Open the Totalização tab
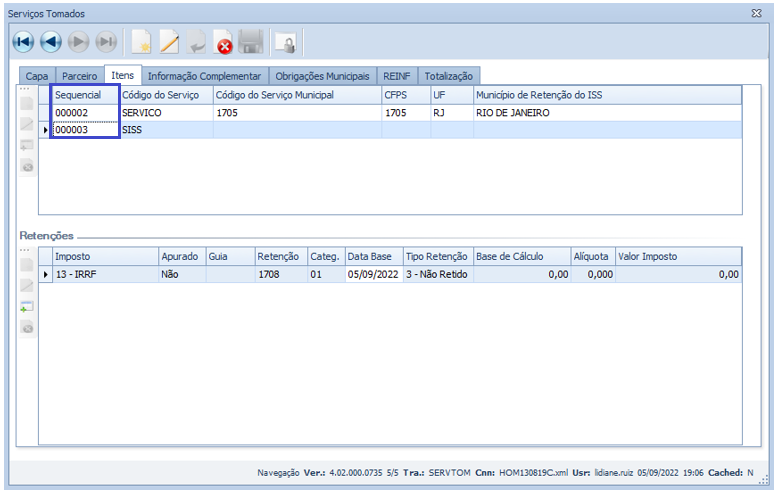779x494 pixels. coord(450,76)
